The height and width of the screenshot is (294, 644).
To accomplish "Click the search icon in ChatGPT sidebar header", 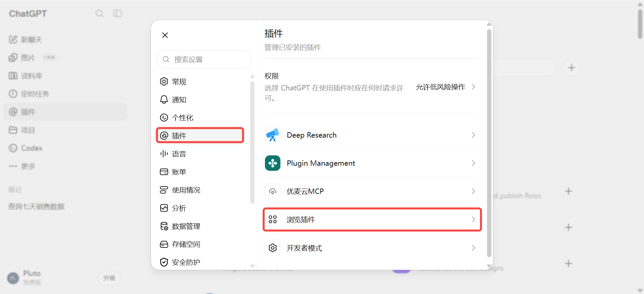I will point(100,13).
